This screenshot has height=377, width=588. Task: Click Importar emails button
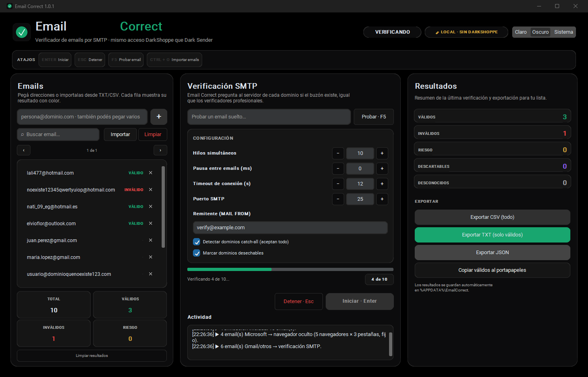[x=120, y=134]
